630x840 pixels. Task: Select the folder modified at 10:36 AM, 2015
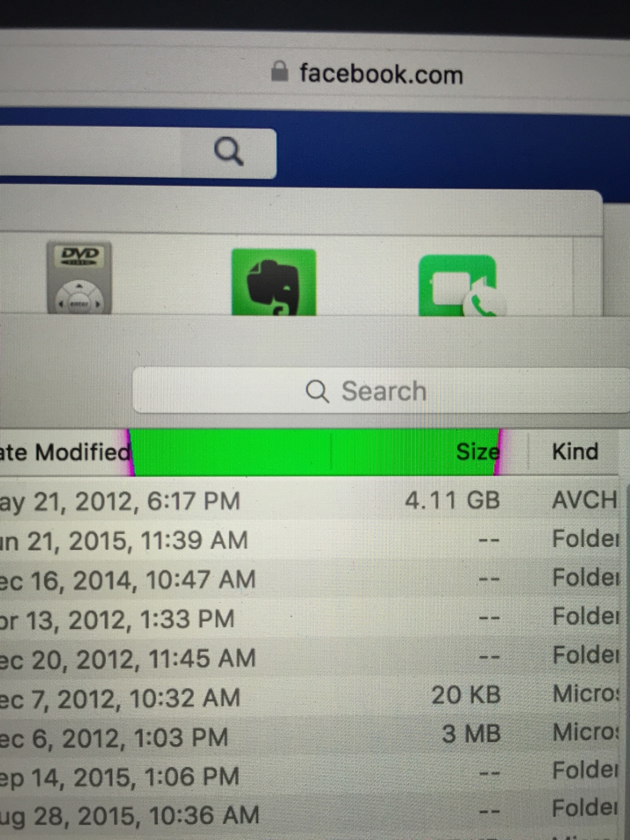[312, 815]
